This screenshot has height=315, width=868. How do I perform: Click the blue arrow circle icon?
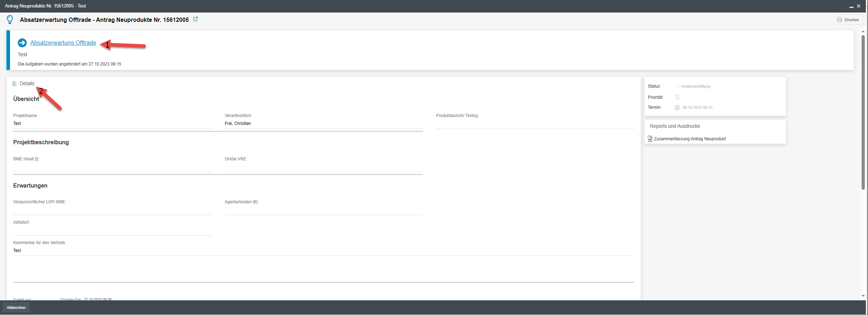[x=22, y=43]
